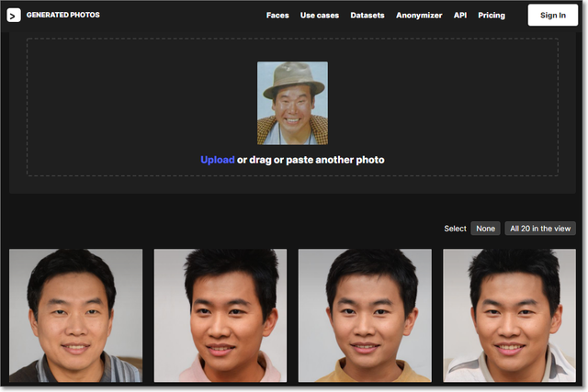Open the Datasets navigation link
This screenshot has width=588, height=392.
pos(367,16)
